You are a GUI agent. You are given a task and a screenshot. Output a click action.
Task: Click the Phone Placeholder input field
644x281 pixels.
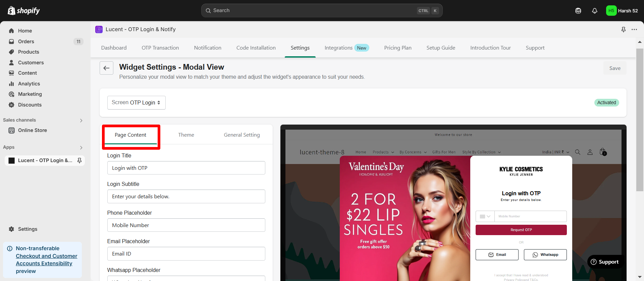click(x=186, y=225)
